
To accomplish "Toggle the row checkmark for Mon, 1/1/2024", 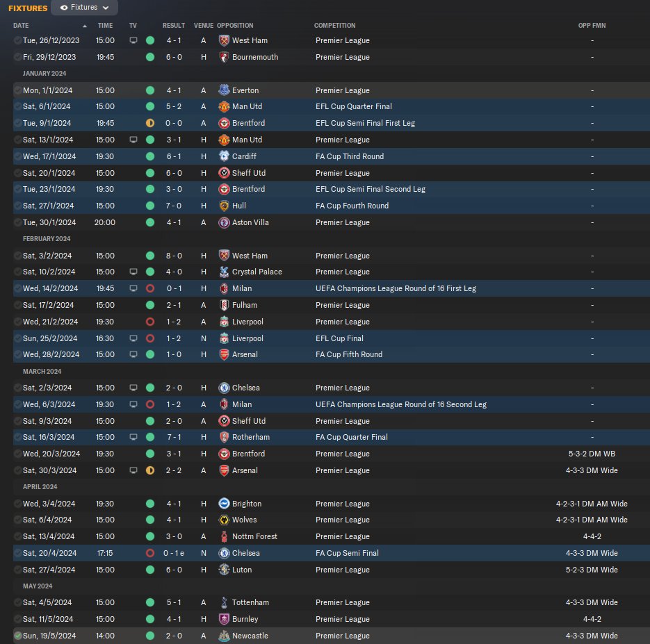I will point(17,90).
